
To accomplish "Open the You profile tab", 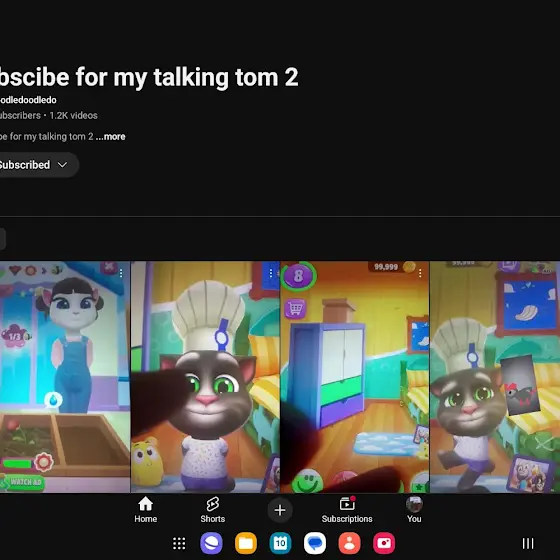I will 414,510.
